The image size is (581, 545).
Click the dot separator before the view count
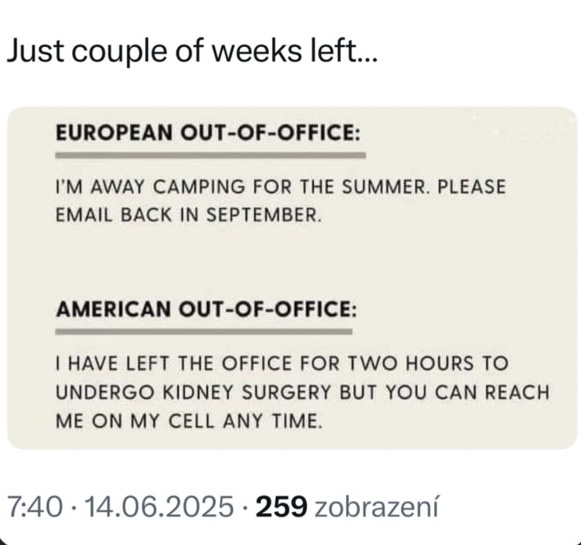(245, 507)
